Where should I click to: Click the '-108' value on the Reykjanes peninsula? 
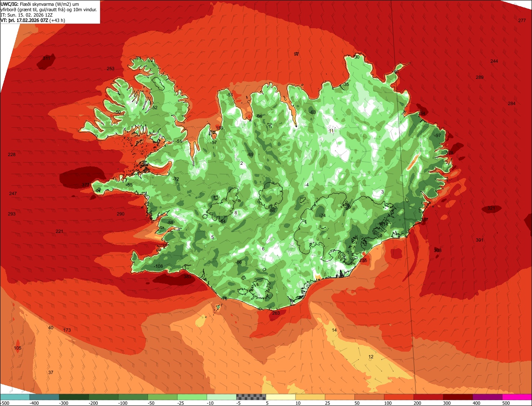tap(158, 266)
